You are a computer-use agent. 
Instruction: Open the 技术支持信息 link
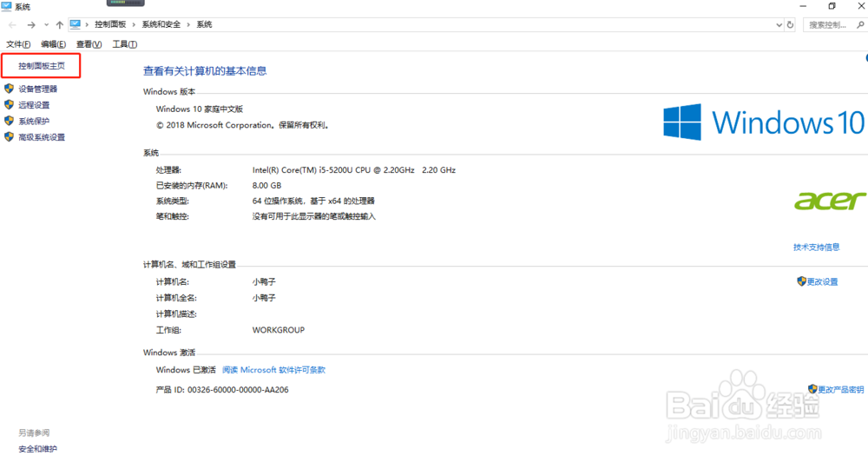tap(817, 247)
